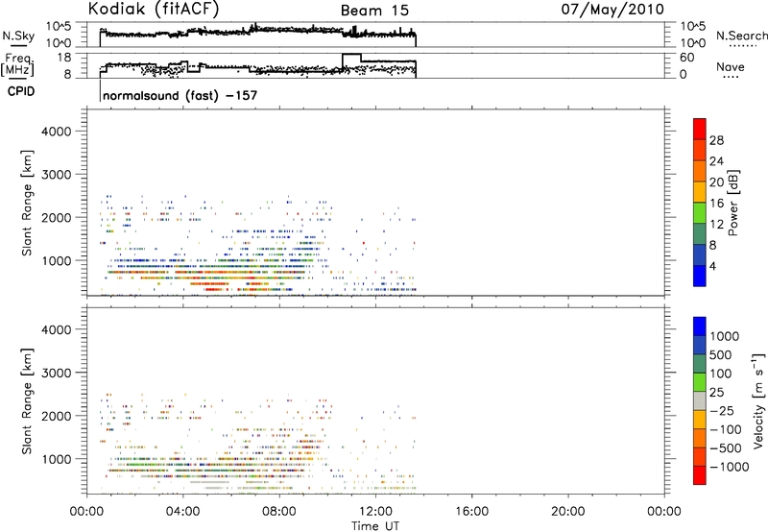768x532 pixels.
Task: Click the date 07/May/2010
Action: click(612, 9)
